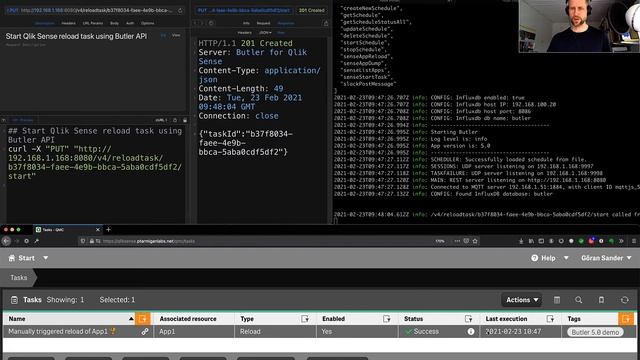The height and width of the screenshot is (360, 640).
Task: Select the Info tab in response panel
Action: pyautogui.click(x=246, y=23)
